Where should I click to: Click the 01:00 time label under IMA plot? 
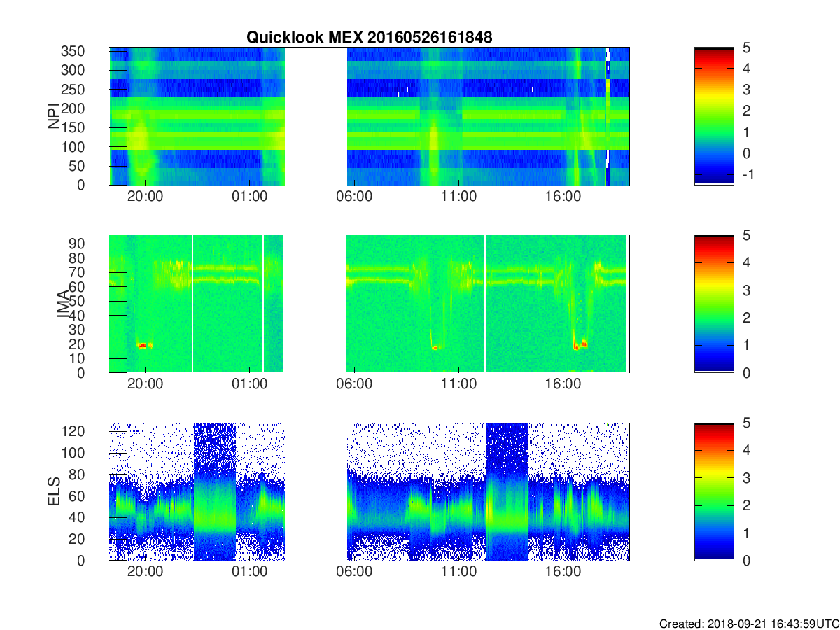[250, 384]
